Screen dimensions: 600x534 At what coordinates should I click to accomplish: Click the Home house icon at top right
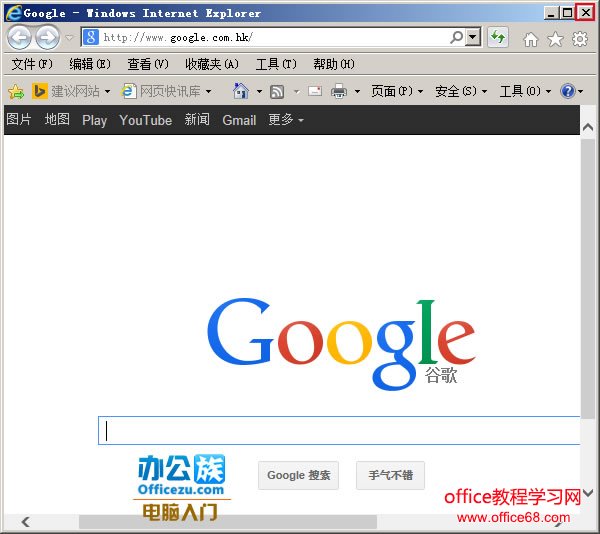click(531, 39)
